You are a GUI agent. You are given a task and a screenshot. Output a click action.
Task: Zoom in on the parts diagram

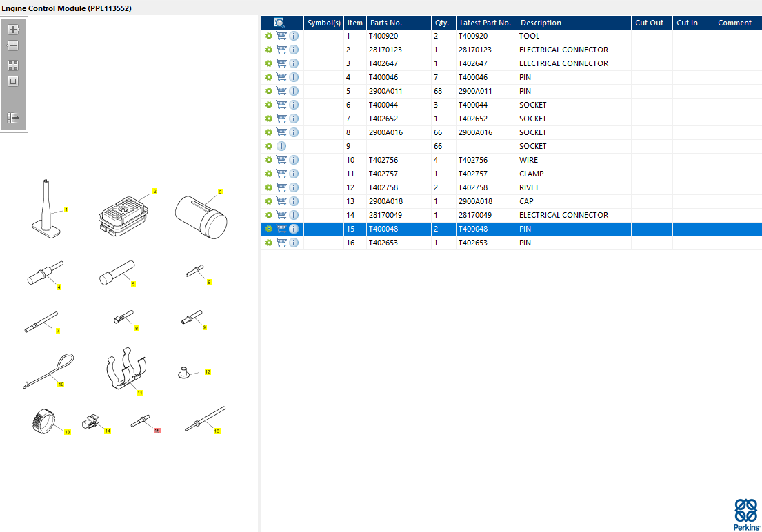[13, 30]
